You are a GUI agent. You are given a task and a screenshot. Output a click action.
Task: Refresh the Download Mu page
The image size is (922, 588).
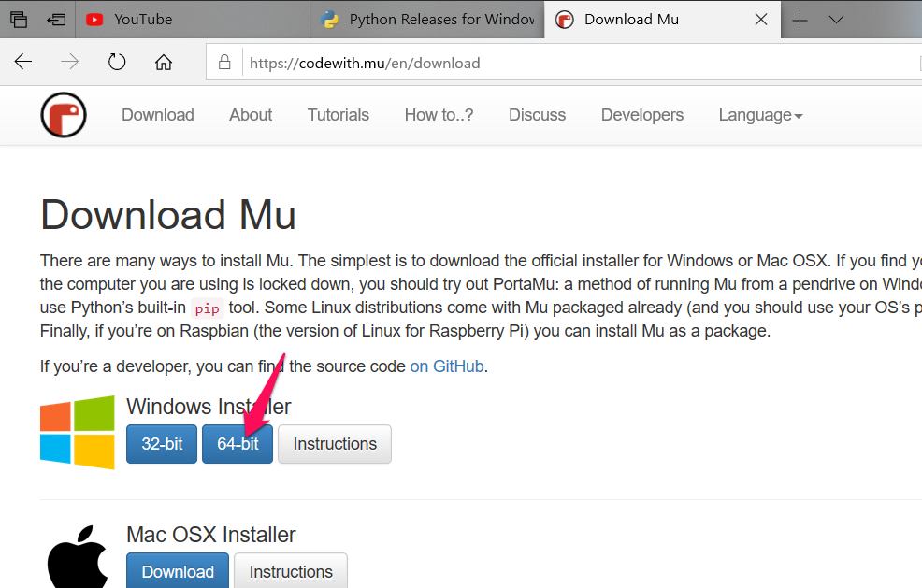point(117,62)
